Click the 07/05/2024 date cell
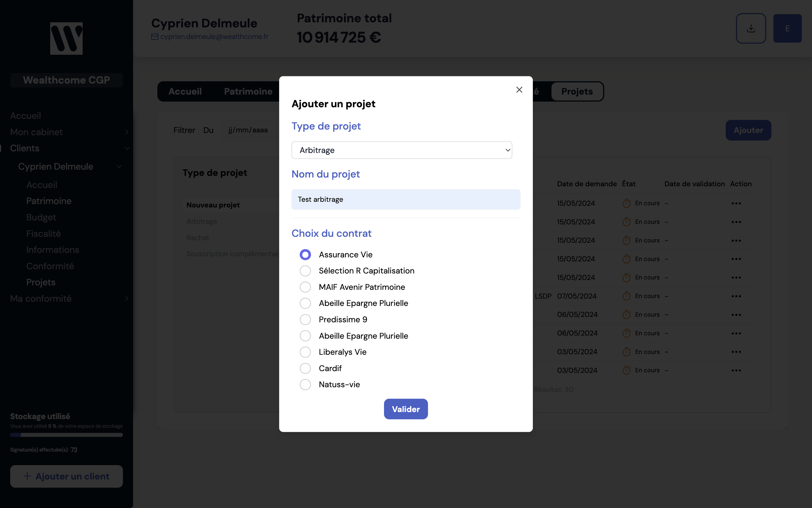The width and height of the screenshot is (812, 508). [x=577, y=296]
